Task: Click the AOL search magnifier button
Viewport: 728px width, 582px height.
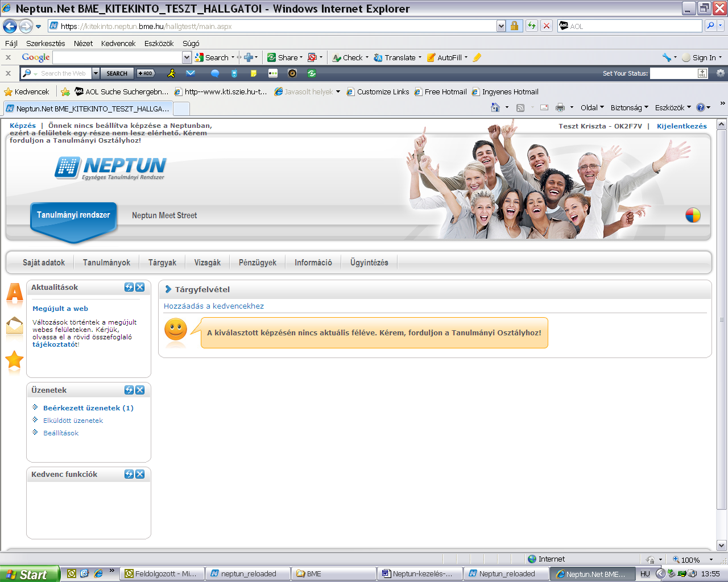Action: 710,26
